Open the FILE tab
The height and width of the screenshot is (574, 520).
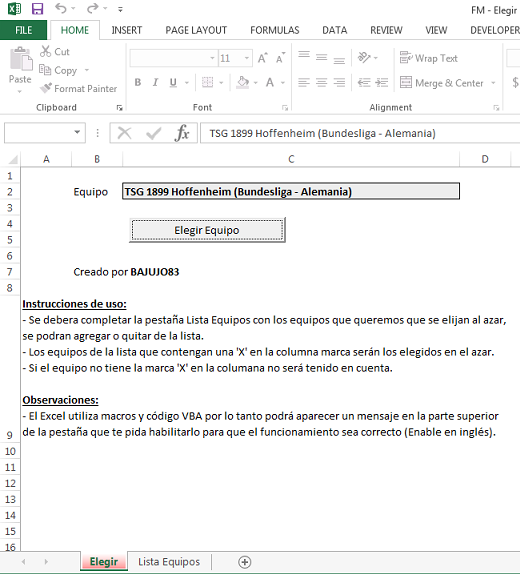(x=23, y=30)
